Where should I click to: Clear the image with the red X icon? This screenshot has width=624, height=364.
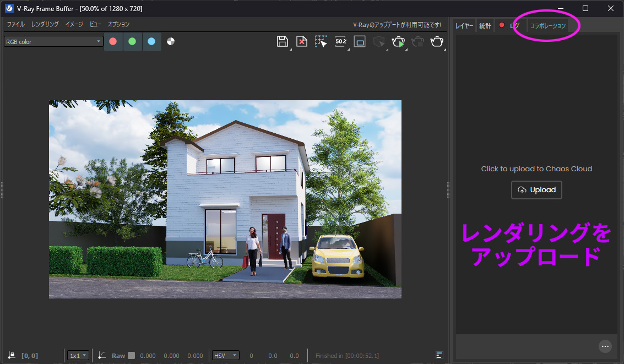pyautogui.click(x=302, y=42)
